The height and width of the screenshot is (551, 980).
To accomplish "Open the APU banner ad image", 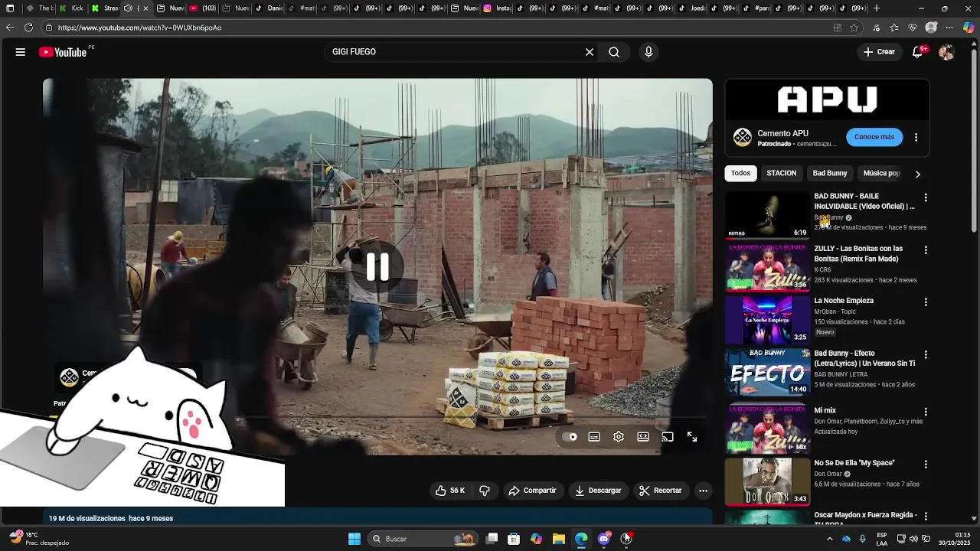I will click(827, 99).
